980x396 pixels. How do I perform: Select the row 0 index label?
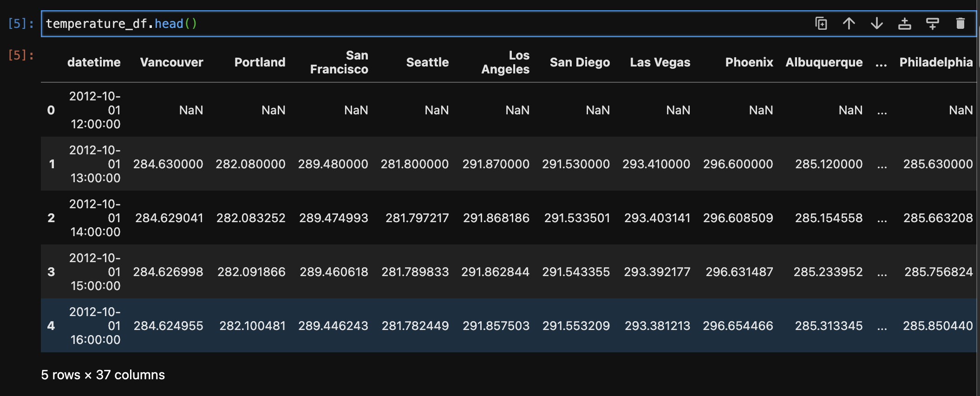click(x=51, y=110)
